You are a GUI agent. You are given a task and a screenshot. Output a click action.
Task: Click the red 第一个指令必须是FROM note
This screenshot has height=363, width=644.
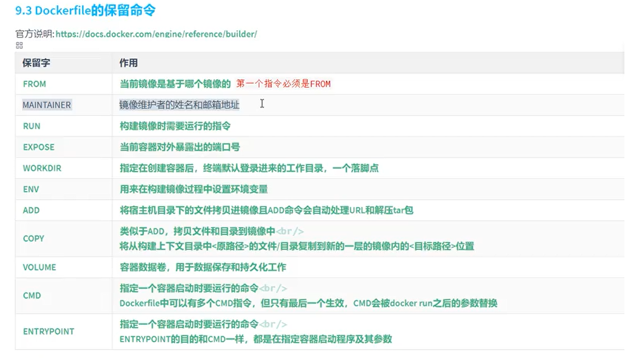(x=283, y=84)
